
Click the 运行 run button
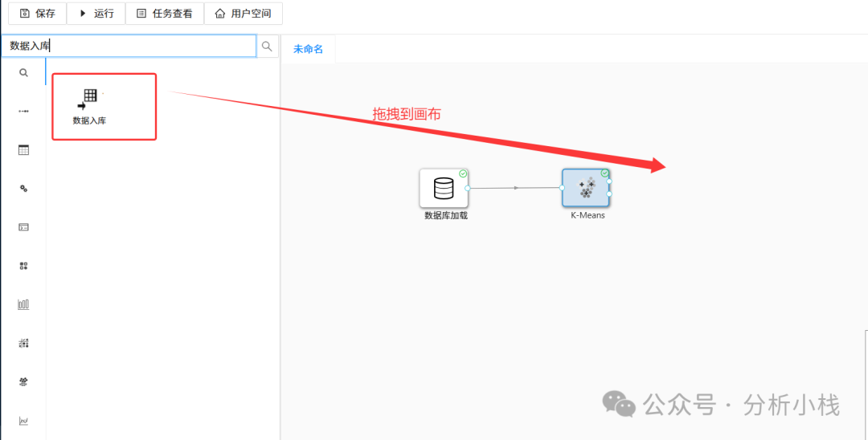pyautogui.click(x=96, y=14)
